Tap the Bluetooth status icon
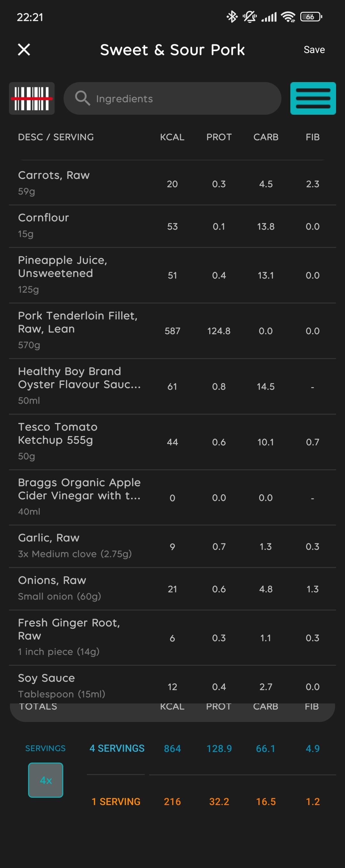 [x=232, y=17]
